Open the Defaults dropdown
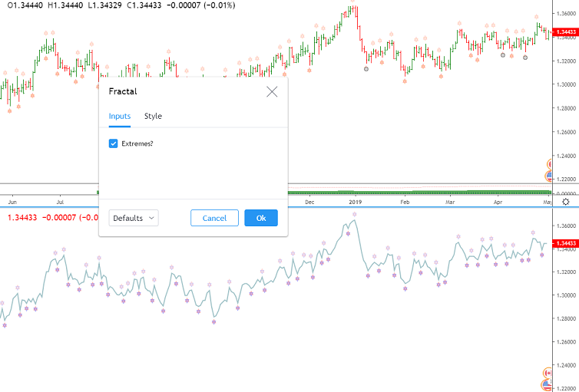The height and width of the screenshot is (392, 579). [x=134, y=218]
